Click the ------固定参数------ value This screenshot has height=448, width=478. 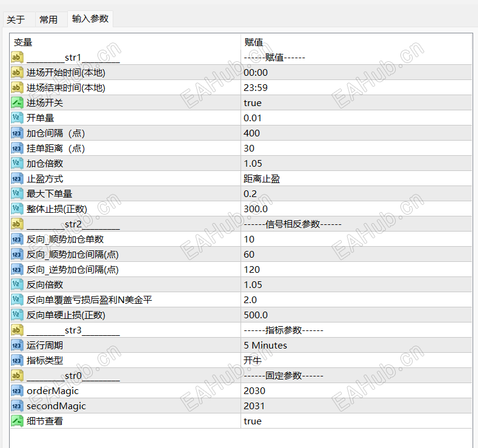tap(284, 376)
